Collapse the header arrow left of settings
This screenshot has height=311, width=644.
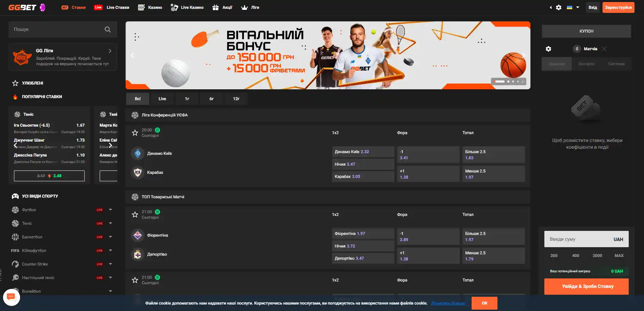(550, 7)
